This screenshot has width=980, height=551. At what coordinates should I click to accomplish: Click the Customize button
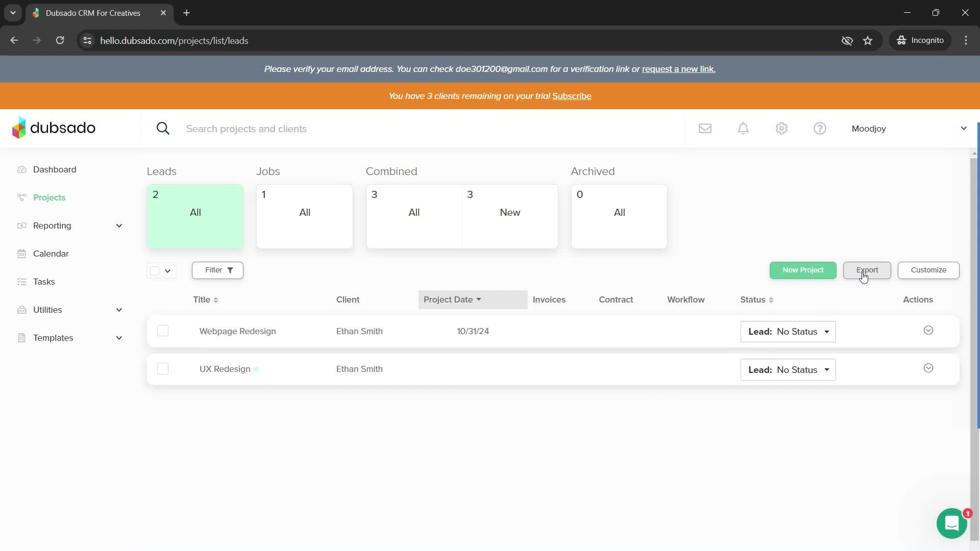click(928, 270)
